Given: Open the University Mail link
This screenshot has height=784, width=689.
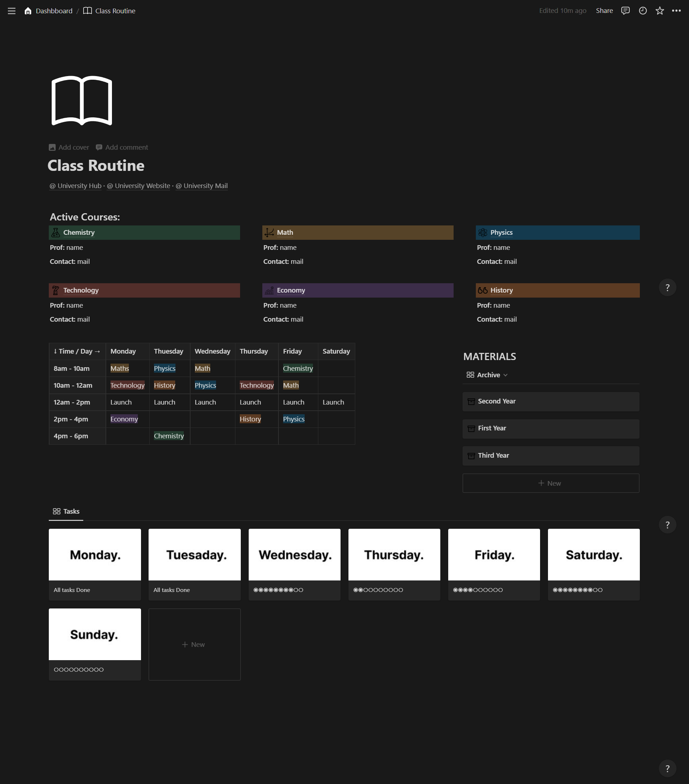Looking at the screenshot, I should pos(202,186).
